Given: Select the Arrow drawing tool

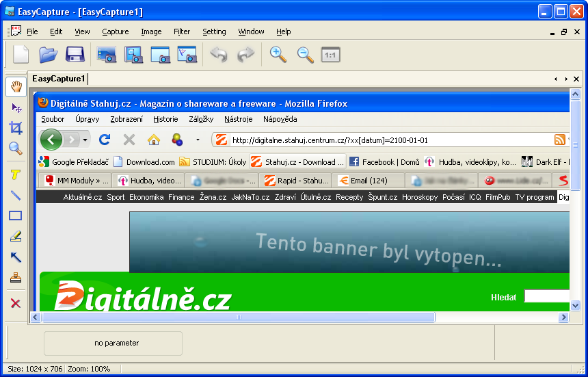Looking at the screenshot, I should point(16,257).
